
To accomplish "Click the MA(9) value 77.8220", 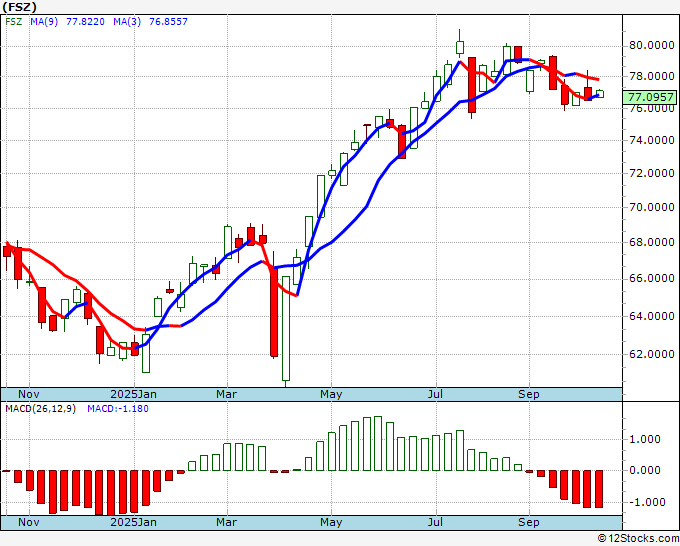I will click(x=85, y=22).
